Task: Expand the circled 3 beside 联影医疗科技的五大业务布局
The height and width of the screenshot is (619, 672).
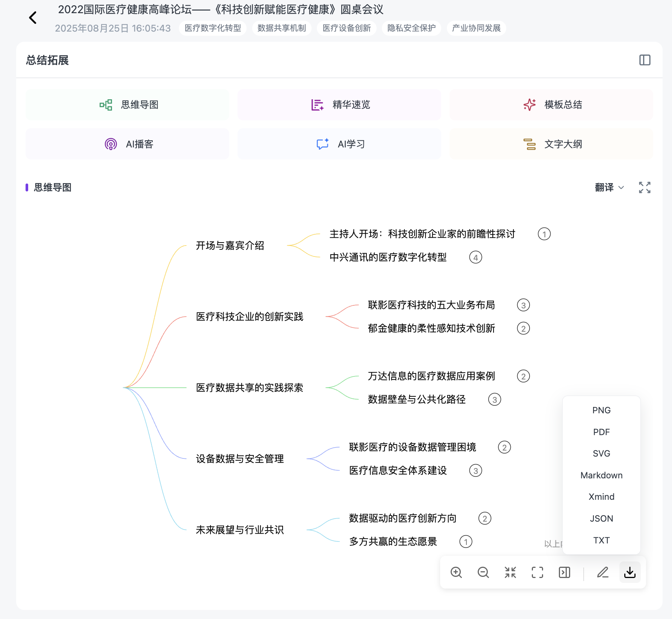Action: tap(523, 305)
